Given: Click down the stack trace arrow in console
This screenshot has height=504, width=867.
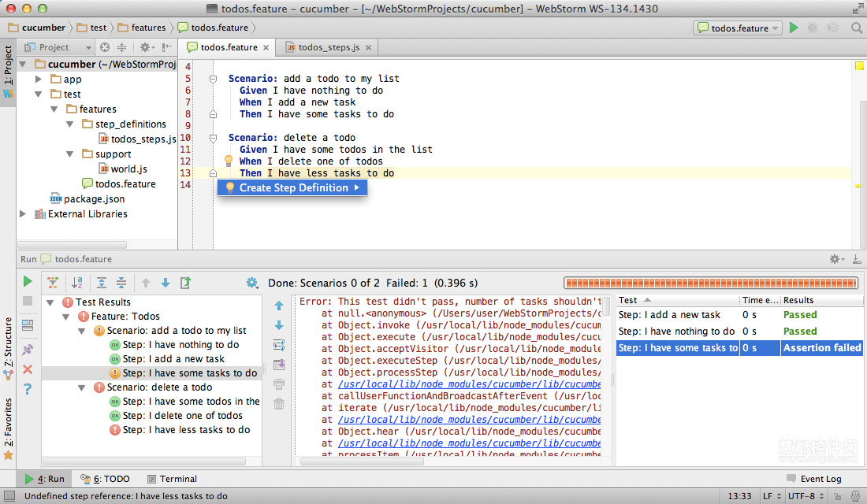Looking at the screenshot, I should point(279,325).
